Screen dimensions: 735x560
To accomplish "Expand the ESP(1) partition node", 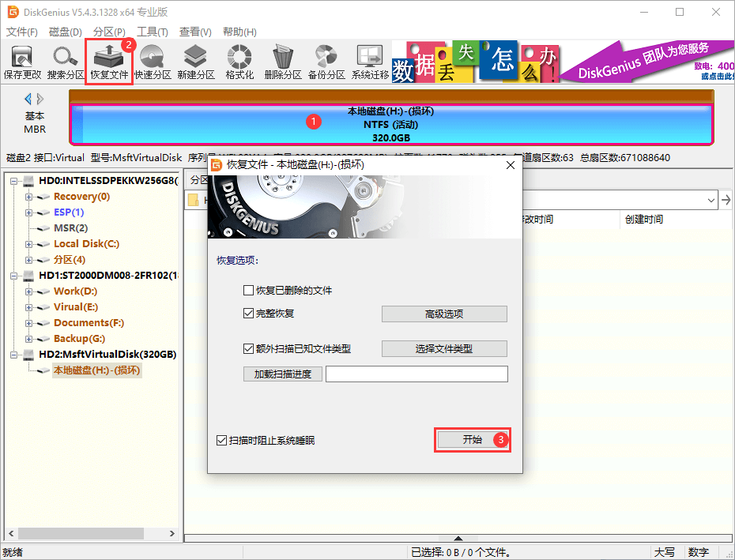I will pos(29,212).
